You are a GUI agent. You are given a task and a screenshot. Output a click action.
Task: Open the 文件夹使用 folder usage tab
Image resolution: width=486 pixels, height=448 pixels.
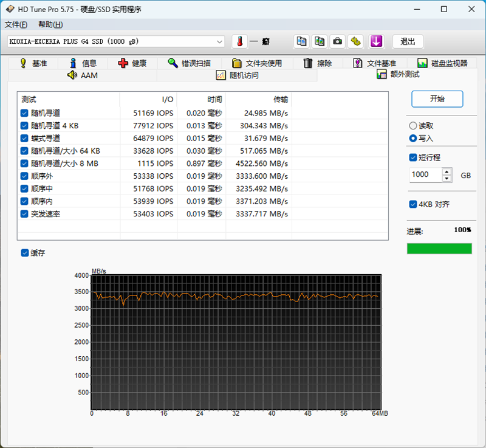tap(257, 63)
